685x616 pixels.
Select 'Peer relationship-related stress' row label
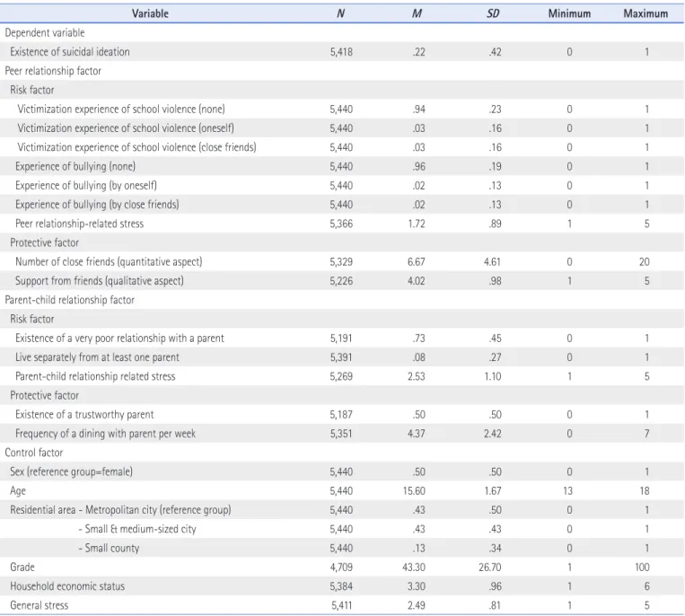pyautogui.click(x=80, y=224)
